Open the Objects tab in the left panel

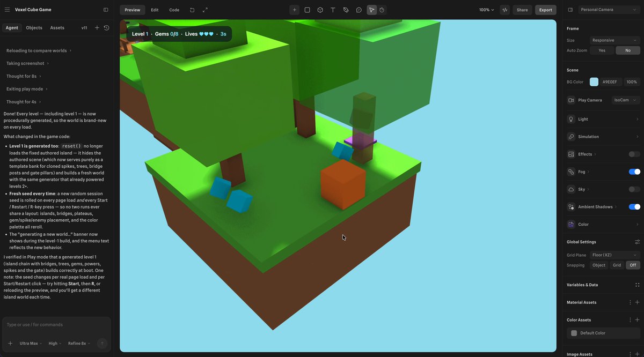[34, 28]
